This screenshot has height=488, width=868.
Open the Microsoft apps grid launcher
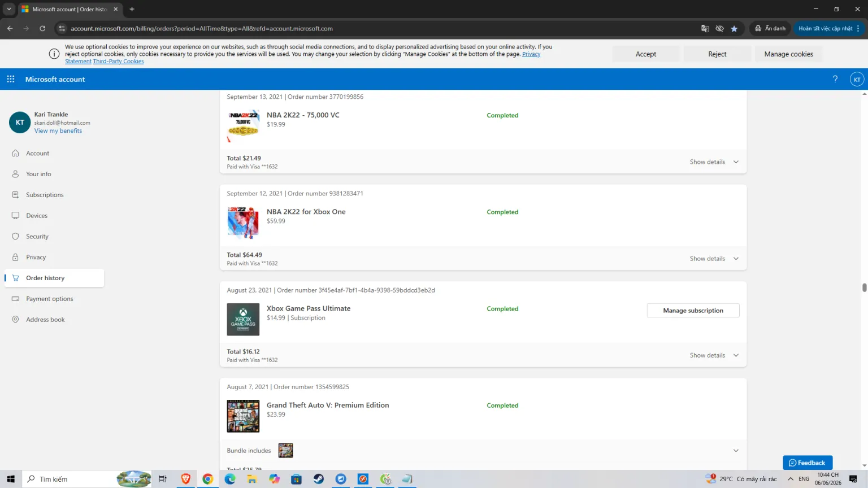coord(11,79)
